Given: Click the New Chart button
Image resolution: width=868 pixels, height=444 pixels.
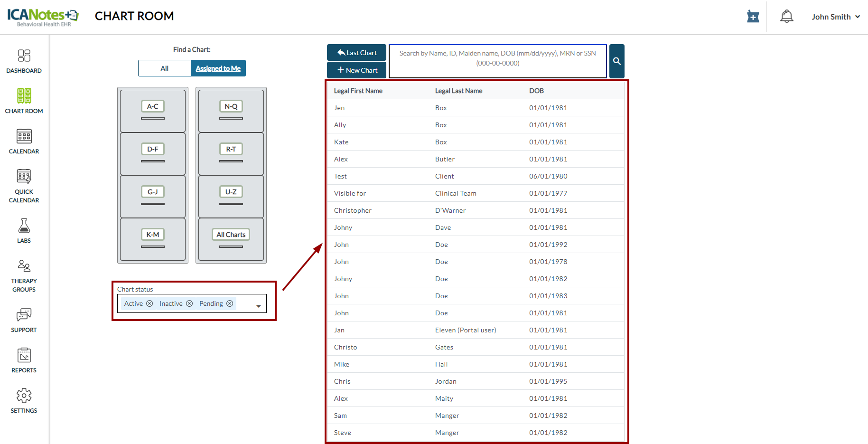Looking at the screenshot, I should 356,70.
